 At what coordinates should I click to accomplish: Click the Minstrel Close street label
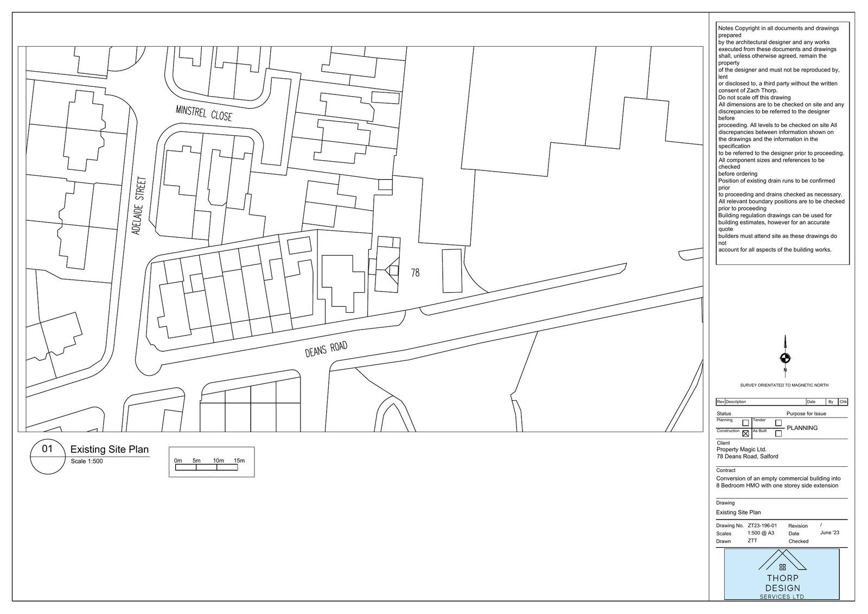point(203,113)
